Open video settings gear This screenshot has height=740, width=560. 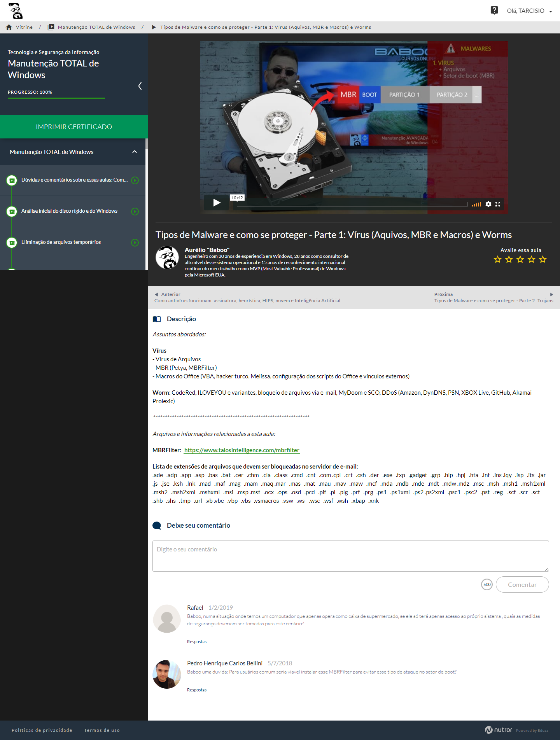pos(488,204)
